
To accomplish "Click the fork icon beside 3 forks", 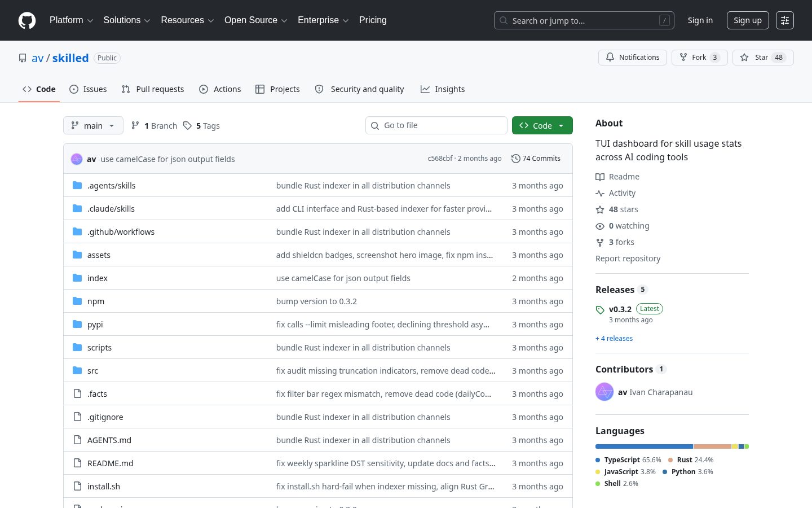I will pyautogui.click(x=600, y=242).
